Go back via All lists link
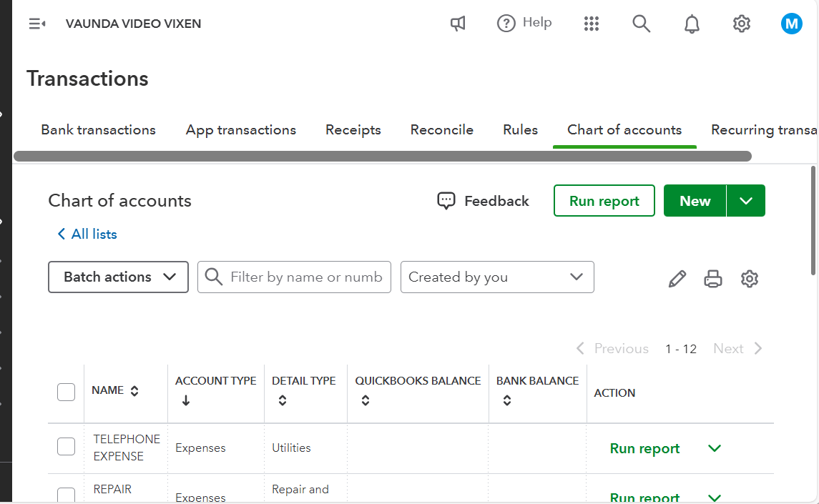The image size is (819, 504). point(87,234)
